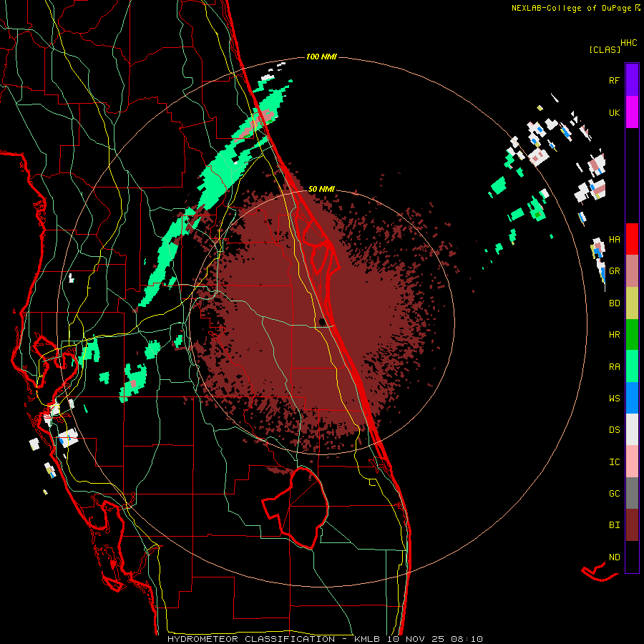Select the BD legend label text
The width and height of the screenshot is (644, 644).
pos(614,303)
